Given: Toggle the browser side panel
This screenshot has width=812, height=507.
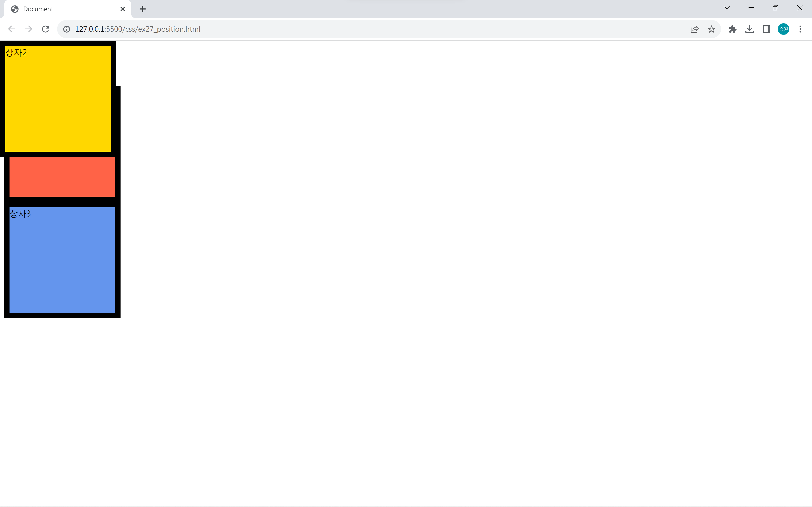Looking at the screenshot, I should click(766, 29).
